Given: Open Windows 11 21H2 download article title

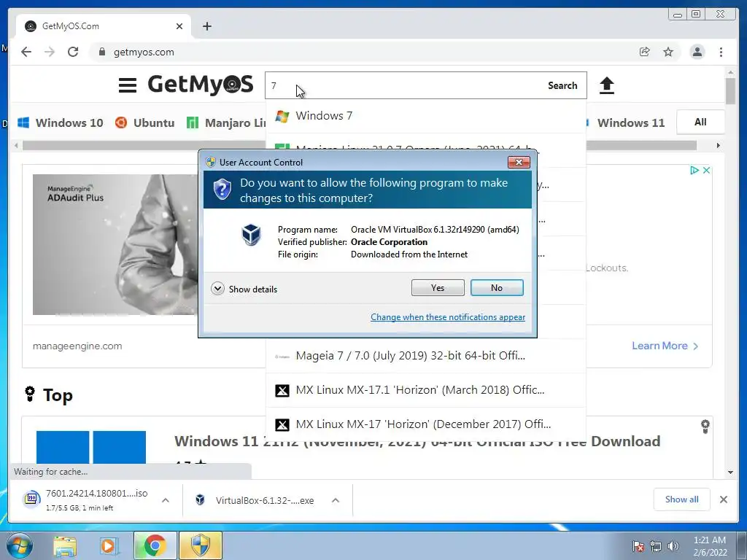Looking at the screenshot, I should pyautogui.click(x=417, y=441).
